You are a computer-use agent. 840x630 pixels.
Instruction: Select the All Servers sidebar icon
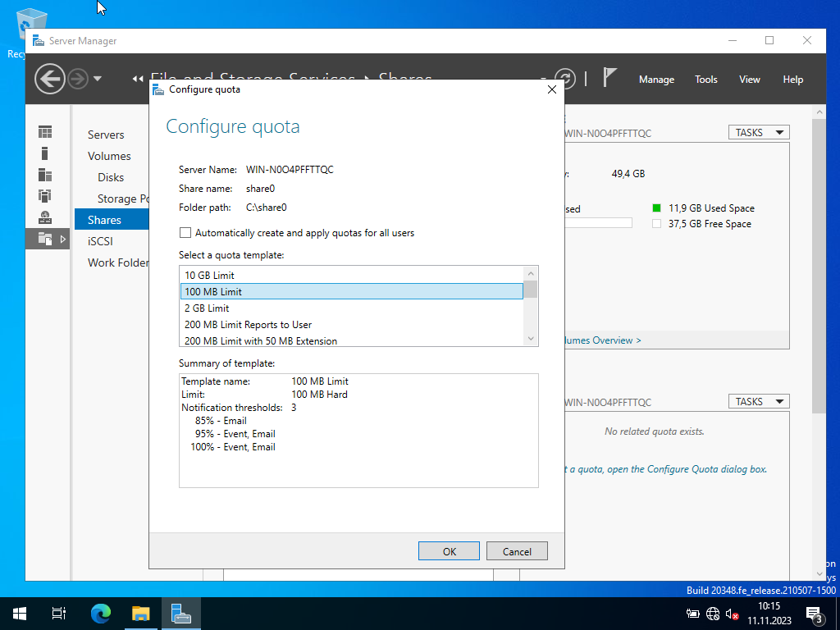(x=45, y=175)
